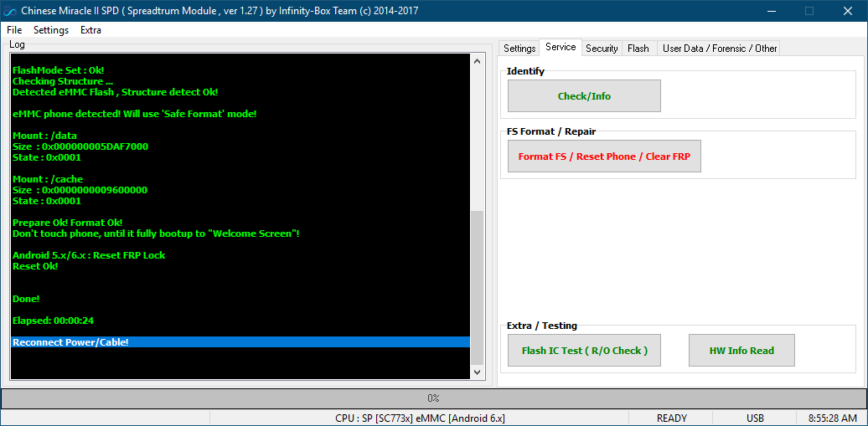The height and width of the screenshot is (426, 868).
Task: Click the READY status bar entry
Action: [x=671, y=418]
